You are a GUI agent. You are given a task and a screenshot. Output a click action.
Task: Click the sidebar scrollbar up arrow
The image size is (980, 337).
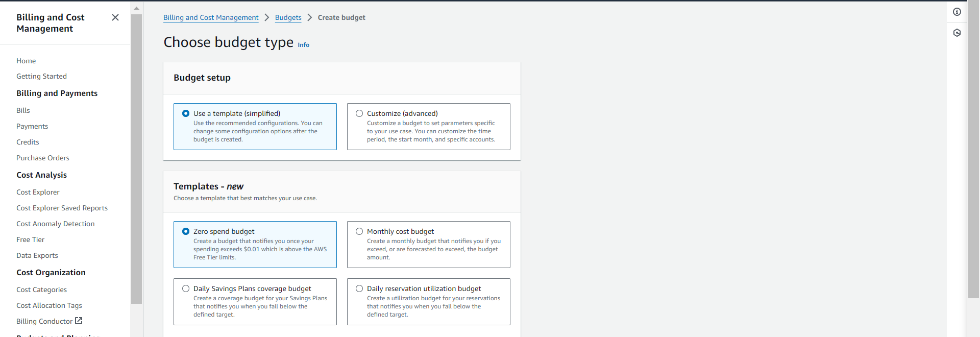pyautogui.click(x=136, y=8)
